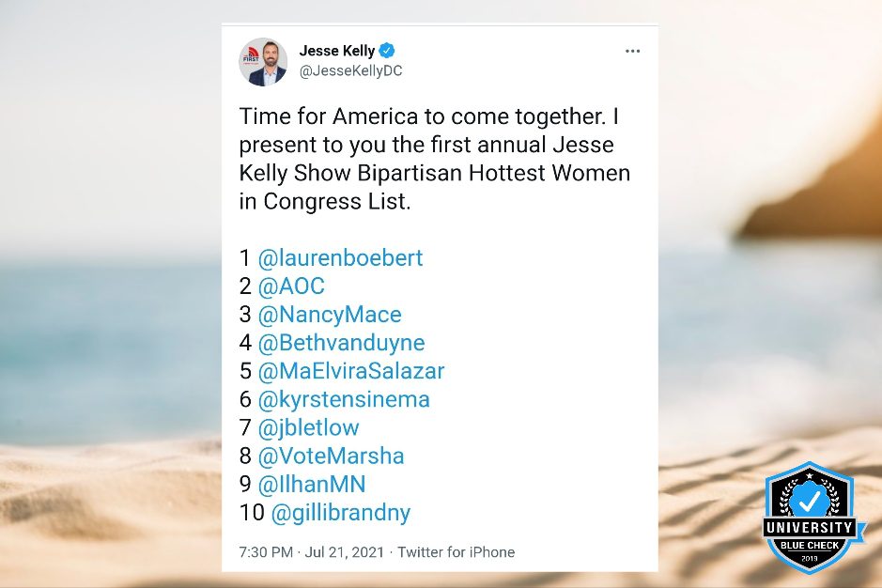The width and height of the screenshot is (882, 588).
Task: Click the 7:30 PM timestamp
Action: tap(266, 552)
